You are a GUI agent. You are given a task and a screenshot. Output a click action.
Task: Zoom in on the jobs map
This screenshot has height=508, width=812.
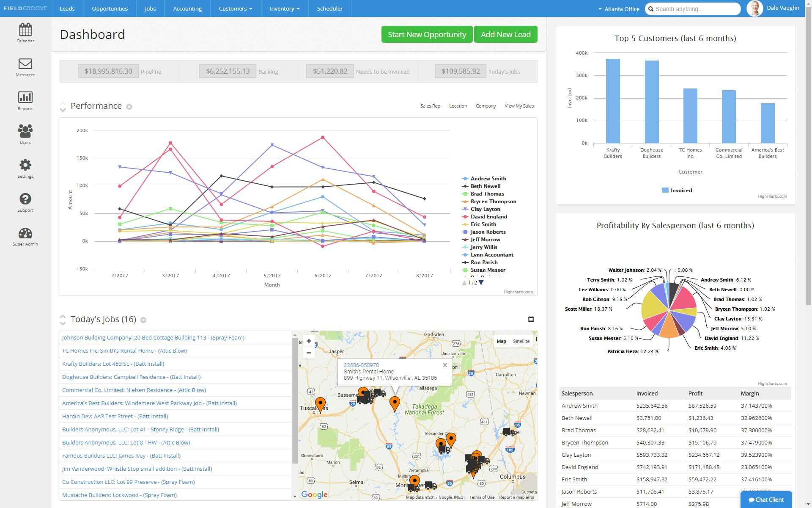click(309, 341)
